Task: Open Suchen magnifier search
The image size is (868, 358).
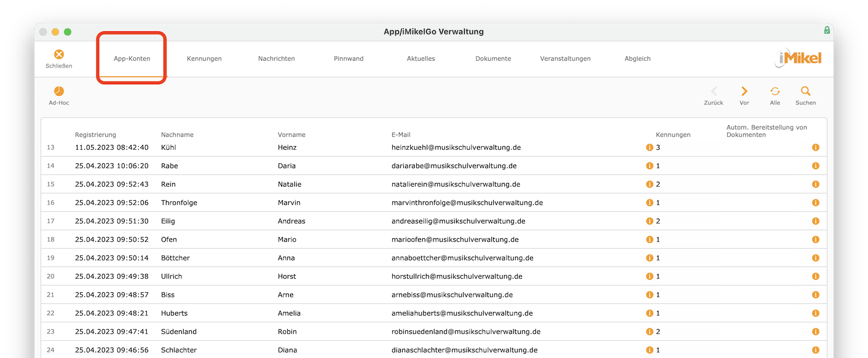Action: [805, 91]
